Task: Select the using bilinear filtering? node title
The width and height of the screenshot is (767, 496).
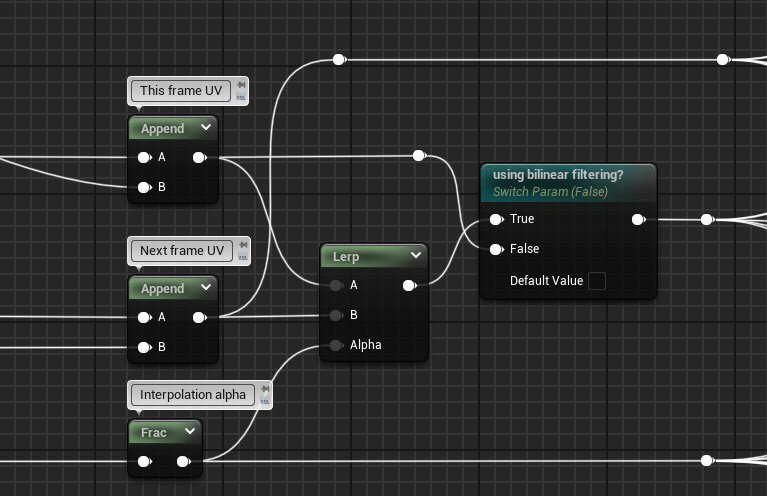Action: click(x=558, y=175)
